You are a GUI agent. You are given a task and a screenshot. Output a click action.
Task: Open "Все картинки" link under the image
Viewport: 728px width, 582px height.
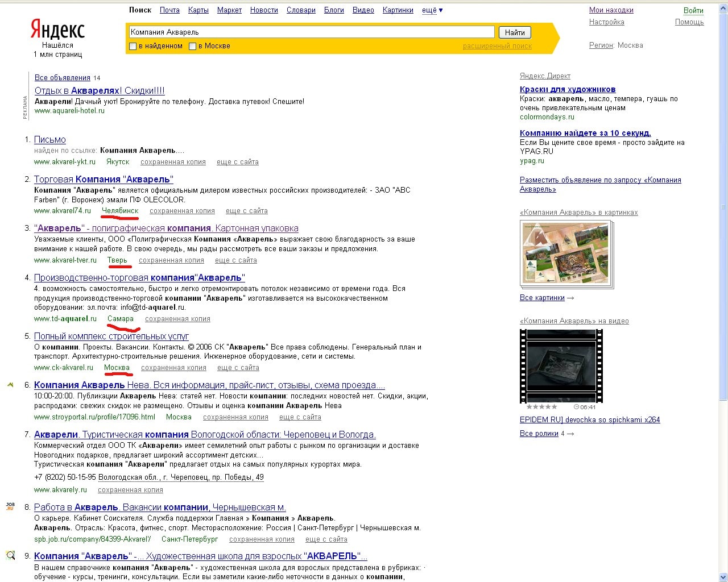pos(542,297)
